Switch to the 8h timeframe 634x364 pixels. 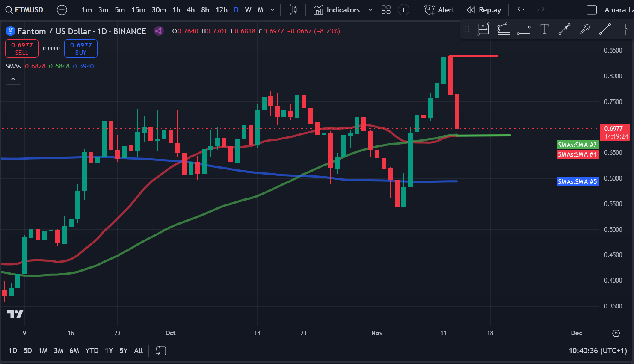(205, 9)
